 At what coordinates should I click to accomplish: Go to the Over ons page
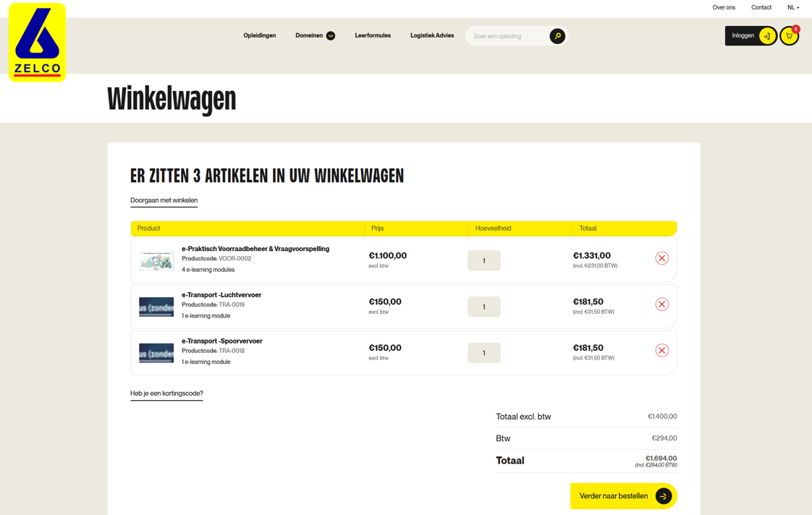[724, 7]
